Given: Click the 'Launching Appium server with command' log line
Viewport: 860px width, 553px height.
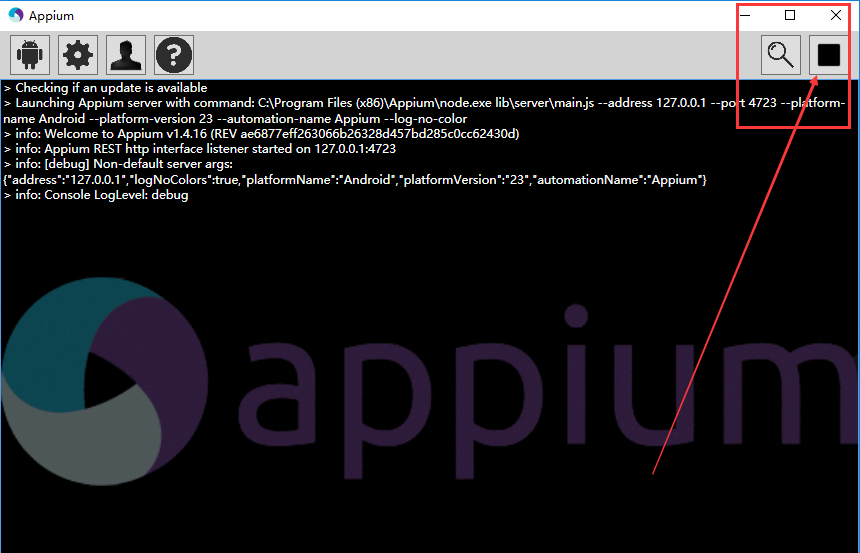Looking at the screenshot, I should click(425, 103).
